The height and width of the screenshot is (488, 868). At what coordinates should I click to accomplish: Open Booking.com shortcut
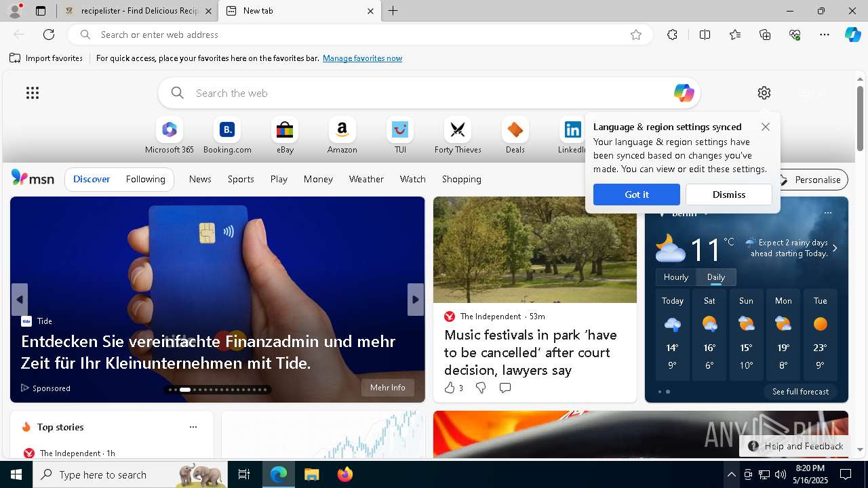pyautogui.click(x=227, y=136)
